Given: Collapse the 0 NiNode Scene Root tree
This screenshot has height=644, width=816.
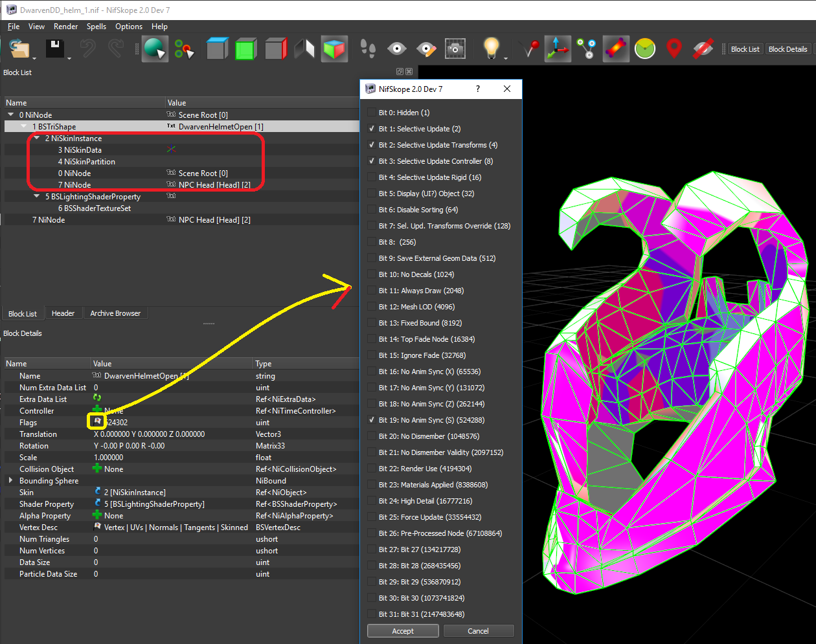Looking at the screenshot, I should pyautogui.click(x=10, y=115).
